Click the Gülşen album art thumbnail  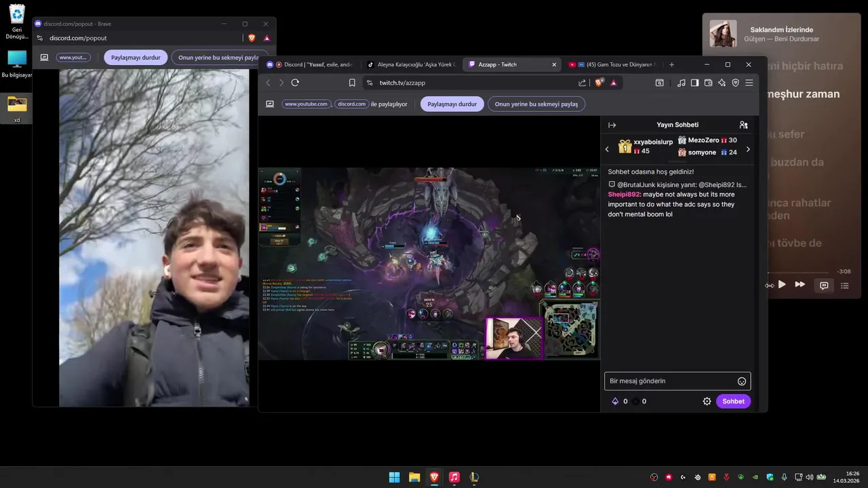pyautogui.click(x=723, y=34)
